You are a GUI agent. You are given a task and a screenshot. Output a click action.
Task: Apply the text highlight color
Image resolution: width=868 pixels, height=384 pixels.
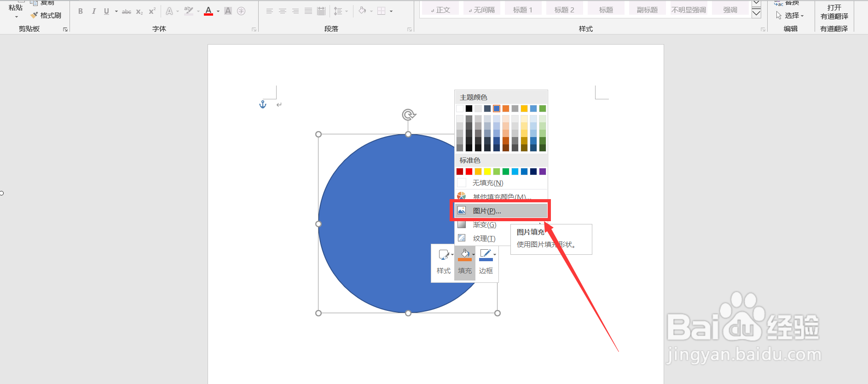[x=189, y=11]
